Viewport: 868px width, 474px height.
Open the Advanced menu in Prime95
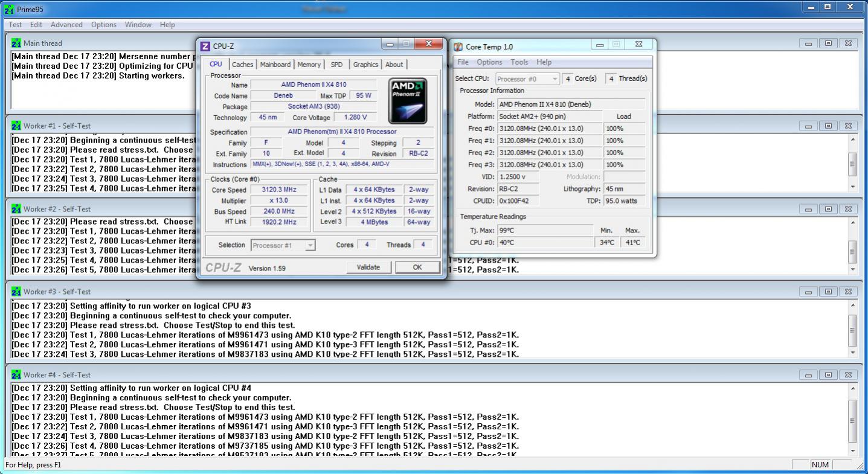[x=66, y=25]
